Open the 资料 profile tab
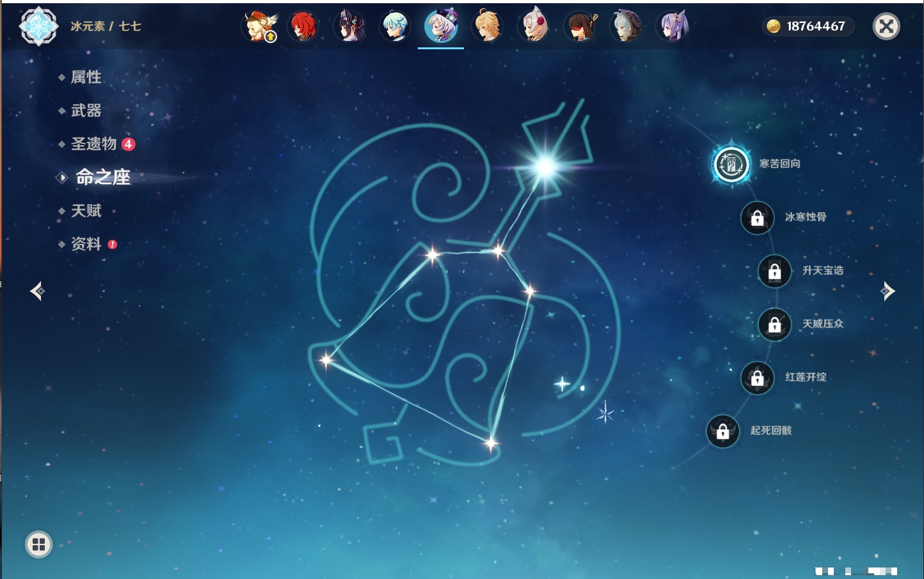This screenshot has height=579, width=924. (x=86, y=244)
